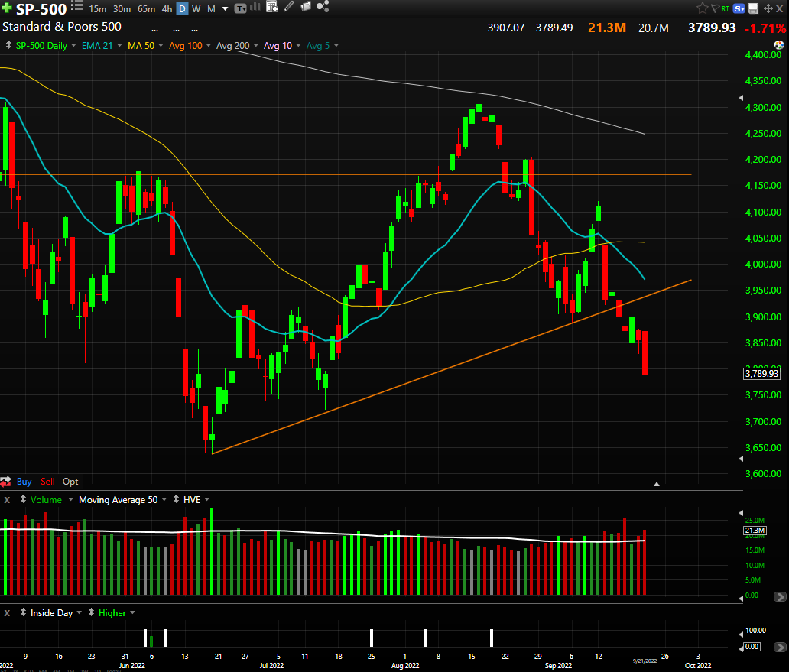Image resolution: width=789 pixels, height=672 pixels.
Task: Click the Sell button
Action: (x=48, y=482)
